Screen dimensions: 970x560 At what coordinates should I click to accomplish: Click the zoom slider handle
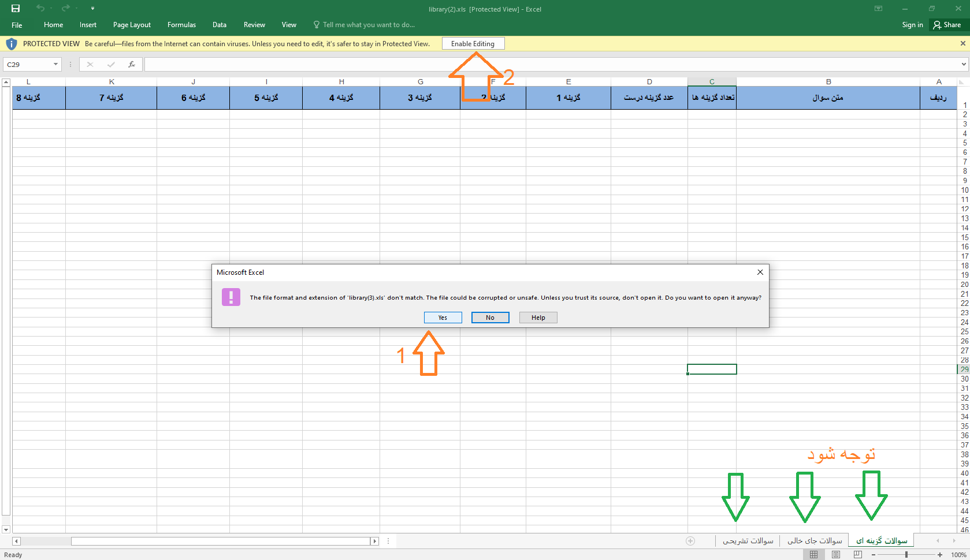tap(906, 555)
